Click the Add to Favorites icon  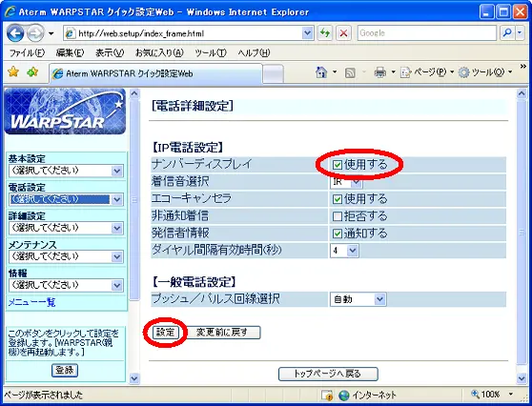pos(33,72)
